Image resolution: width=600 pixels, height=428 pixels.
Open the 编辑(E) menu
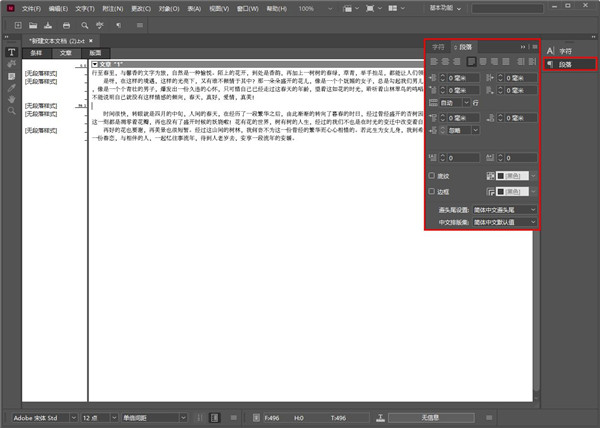click(57, 7)
